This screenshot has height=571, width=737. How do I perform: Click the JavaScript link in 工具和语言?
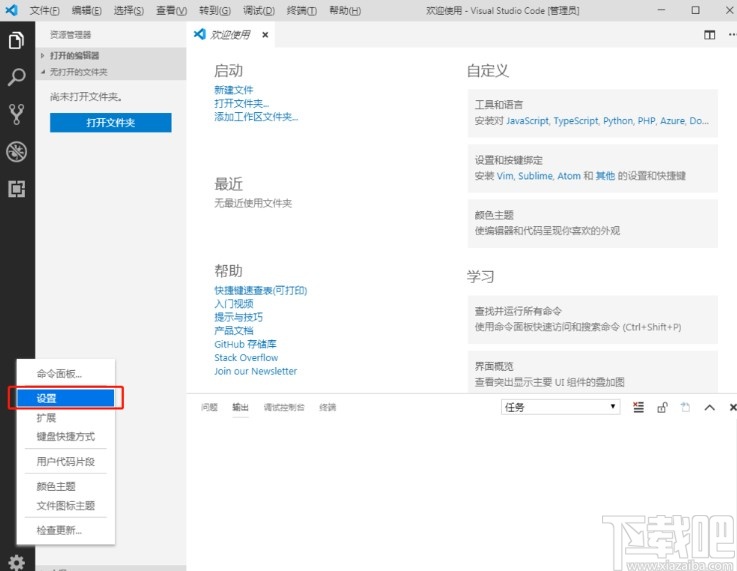coord(527,121)
